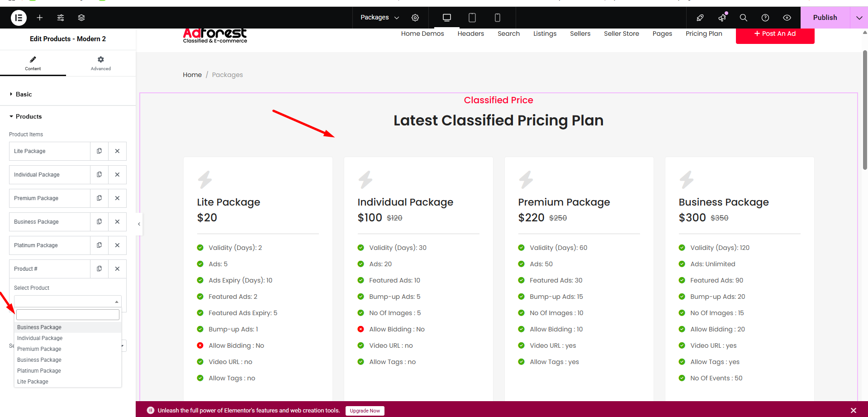Open page settings gear beside Packages
The width and height of the screenshot is (868, 417).
tap(415, 18)
